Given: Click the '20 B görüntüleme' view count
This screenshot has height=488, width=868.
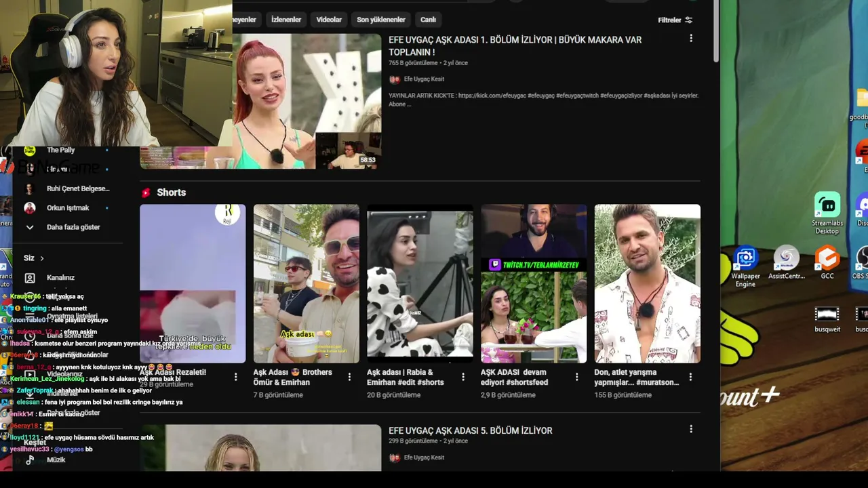Looking at the screenshot, I should click(394, 395).
